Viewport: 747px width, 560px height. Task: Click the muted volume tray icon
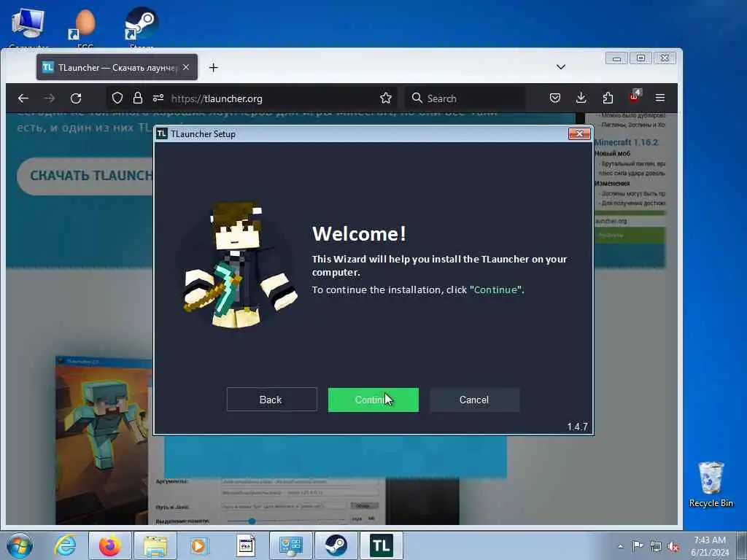[x=673, y=546]
